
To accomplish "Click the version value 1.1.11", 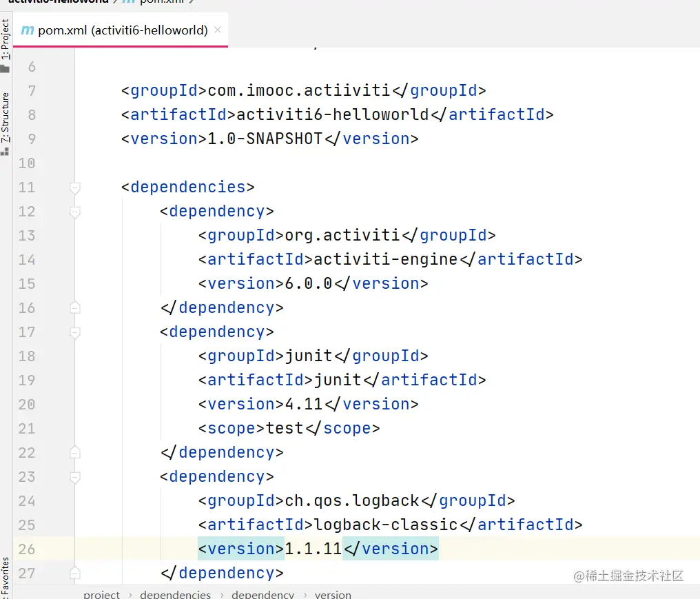I will click(313, 549).
